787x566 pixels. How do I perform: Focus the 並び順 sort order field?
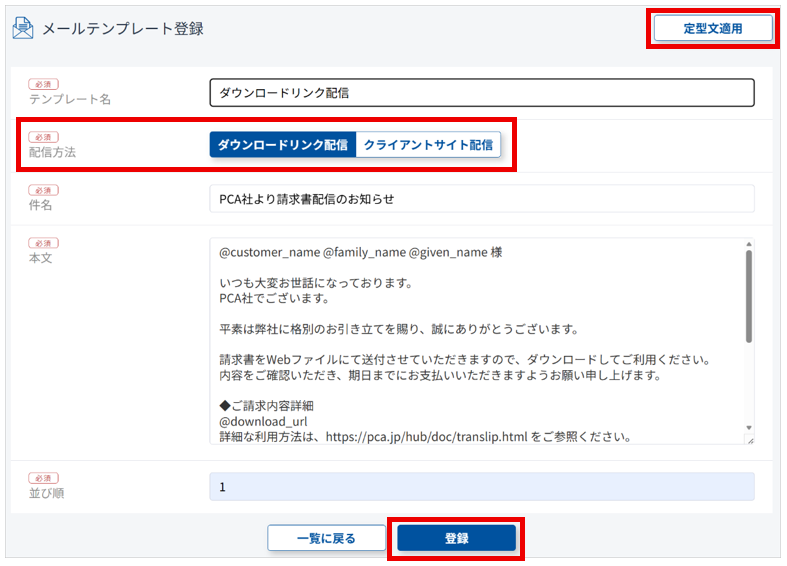(481, 487)
